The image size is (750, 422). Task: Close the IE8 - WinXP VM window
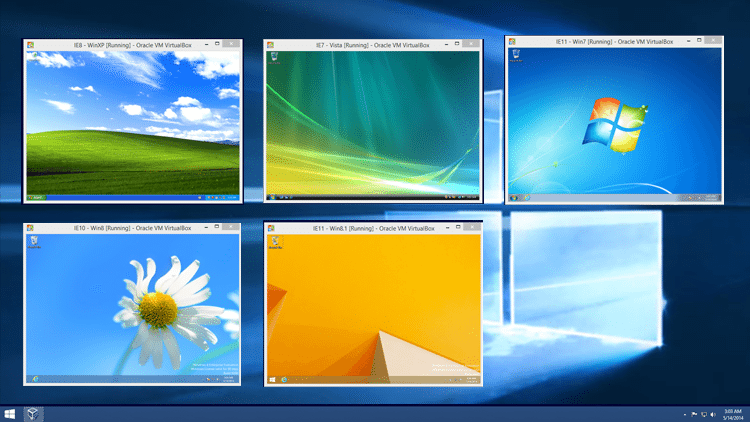232,44
